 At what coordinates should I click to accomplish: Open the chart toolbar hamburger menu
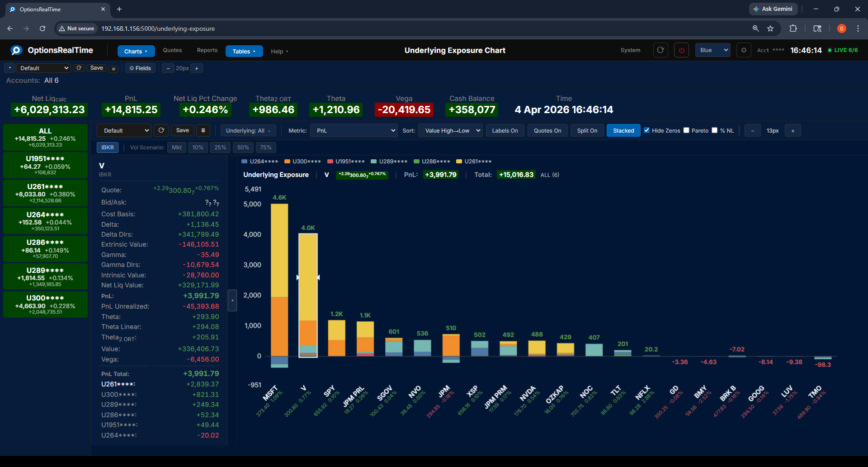tap(203, 130)
